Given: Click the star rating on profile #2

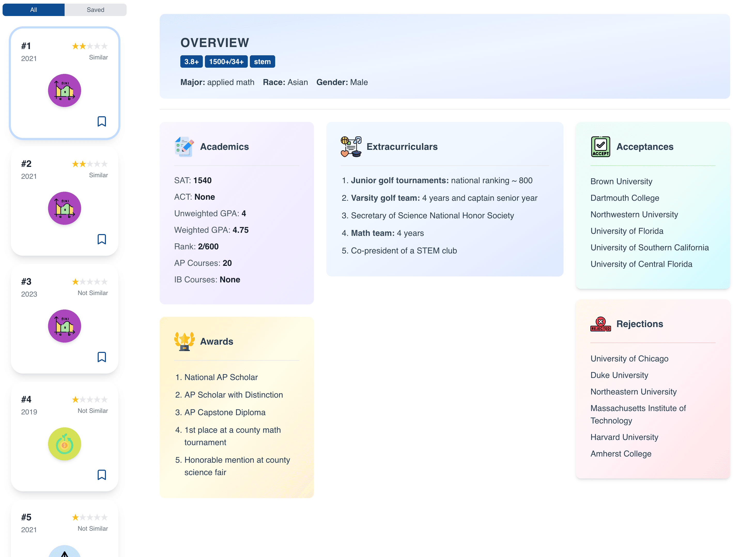Looking at the screenshot, I should (90, 164).
